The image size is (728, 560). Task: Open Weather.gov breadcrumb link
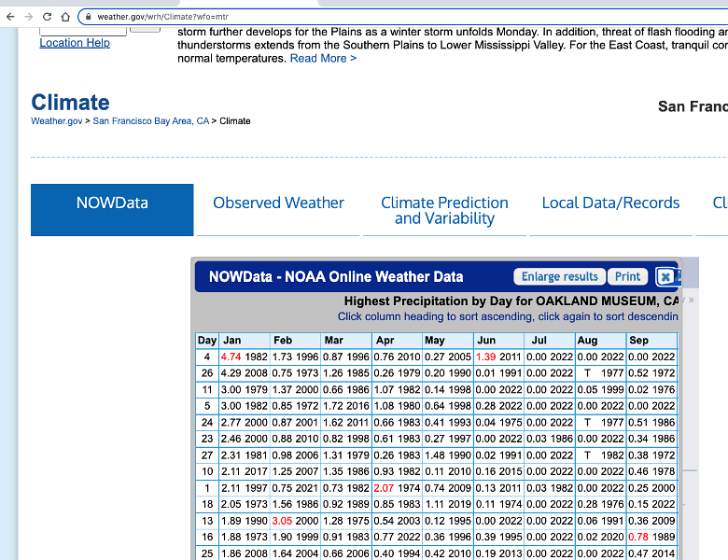[x=57, y=120]
